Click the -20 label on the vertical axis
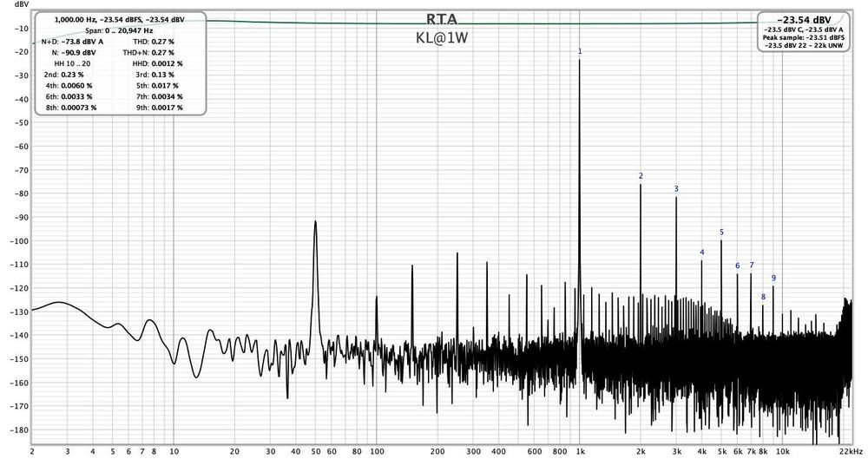The height and width of the screenshot is (459, 868). (x=21, y=52)
